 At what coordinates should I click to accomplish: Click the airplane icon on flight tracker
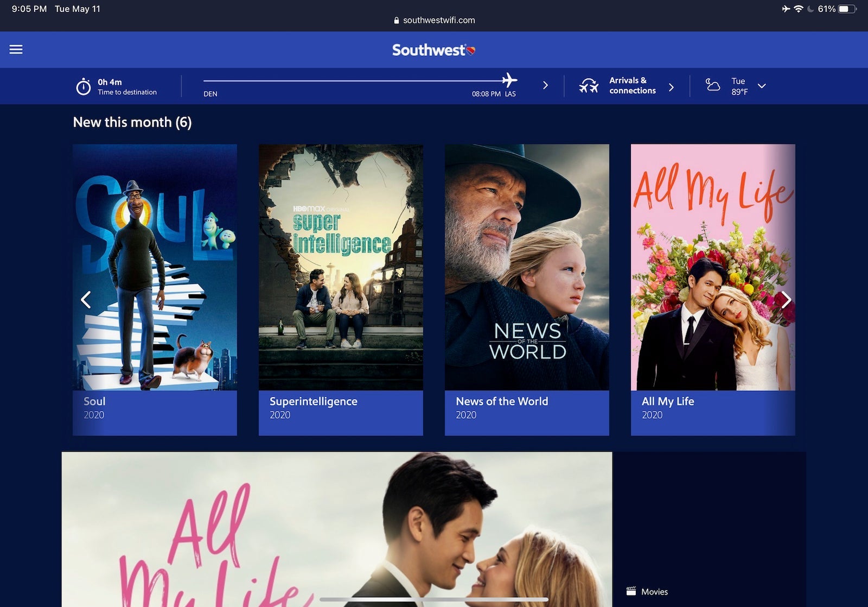509,80
